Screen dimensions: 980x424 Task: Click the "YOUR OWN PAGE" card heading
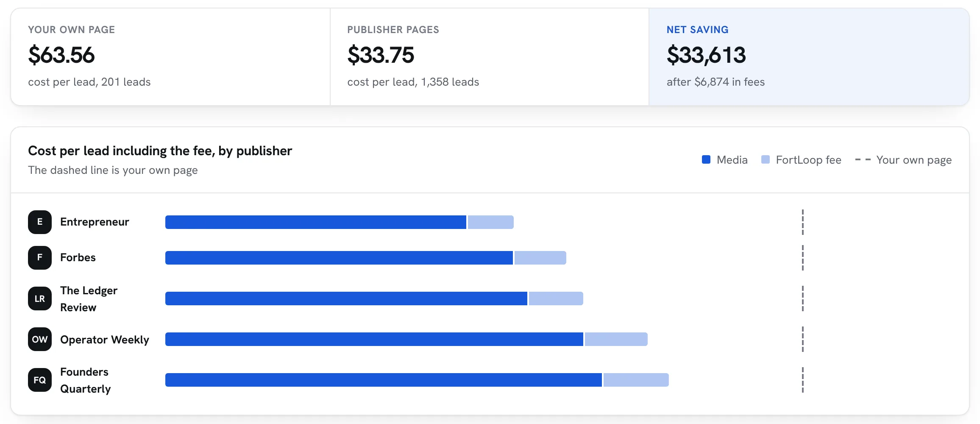click(72, 30)
